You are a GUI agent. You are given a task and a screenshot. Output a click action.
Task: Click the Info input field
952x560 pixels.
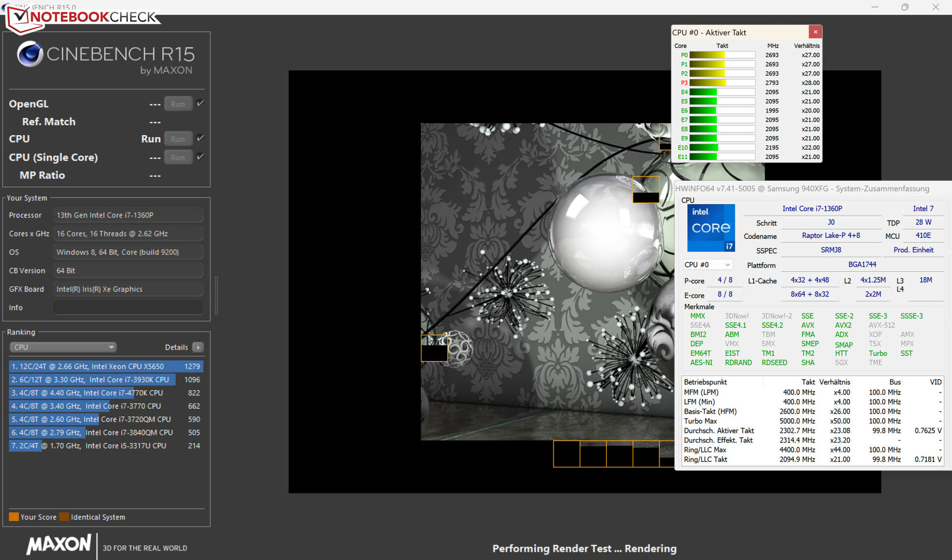(128, 308)
